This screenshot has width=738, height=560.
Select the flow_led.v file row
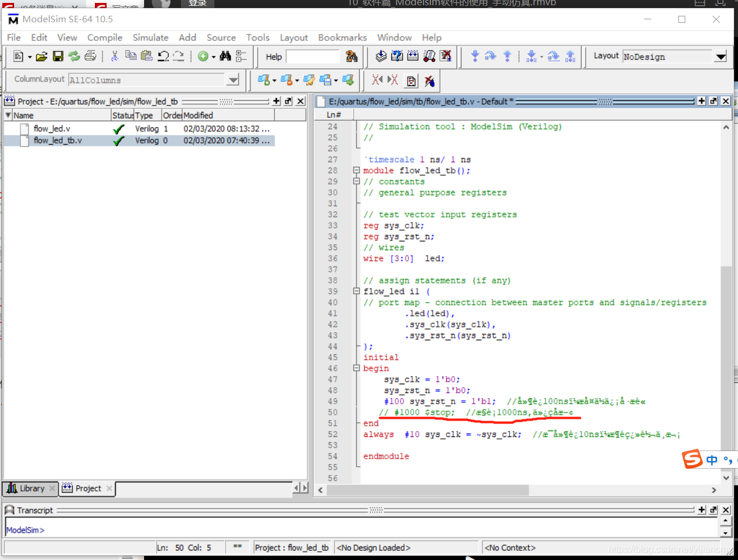click(x=139, y=129)
